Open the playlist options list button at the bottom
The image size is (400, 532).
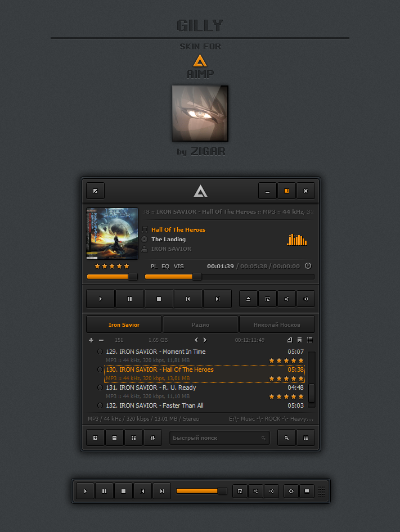pyautogui.click(x=305, y=438)
